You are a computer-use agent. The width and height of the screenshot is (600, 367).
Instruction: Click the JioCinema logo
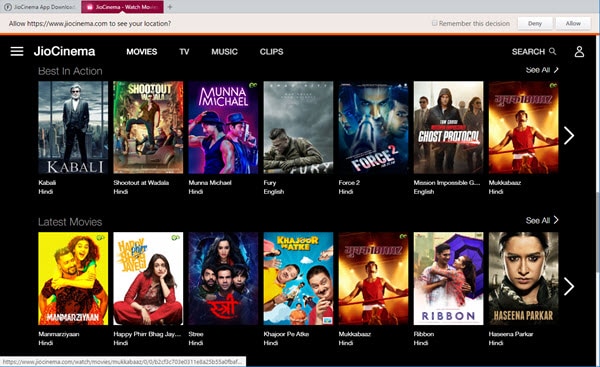[x=64, y=51]
